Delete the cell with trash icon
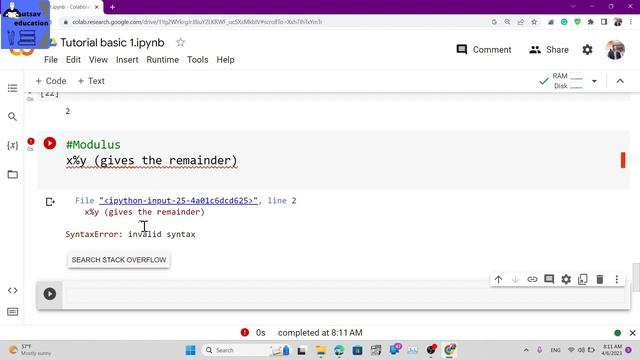This screenshot has height=360, width=640. click(x=600, y=280)
